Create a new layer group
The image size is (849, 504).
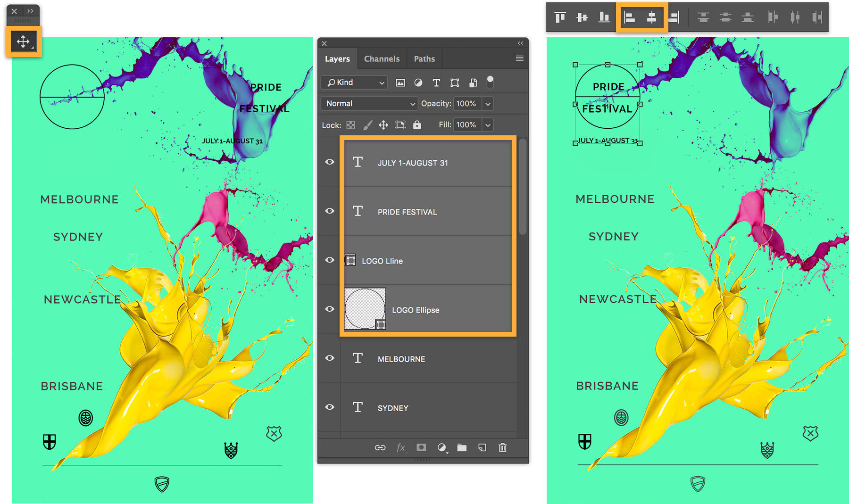point(462,447)
